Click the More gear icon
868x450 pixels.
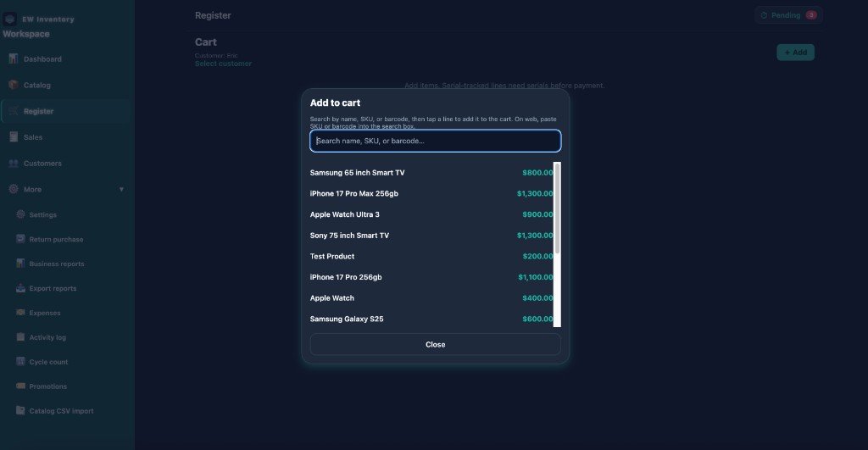point(14,189)
